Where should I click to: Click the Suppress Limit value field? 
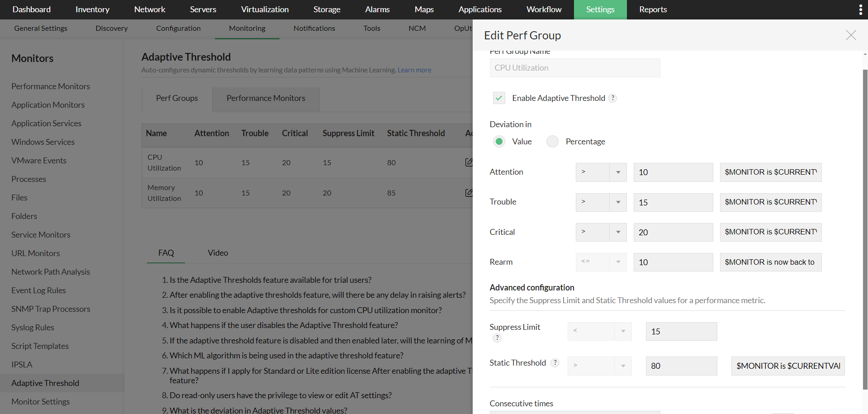click(681, 332)
